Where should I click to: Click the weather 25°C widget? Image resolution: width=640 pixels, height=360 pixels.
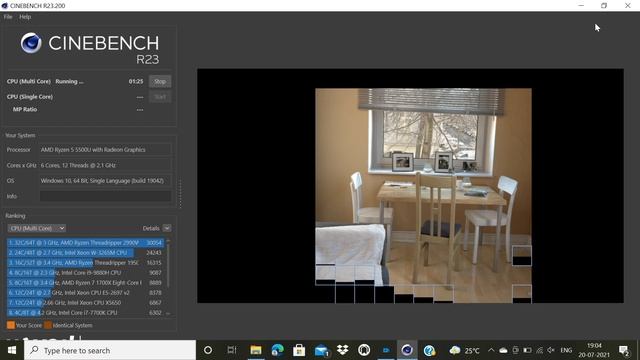[x=464, y=350]
